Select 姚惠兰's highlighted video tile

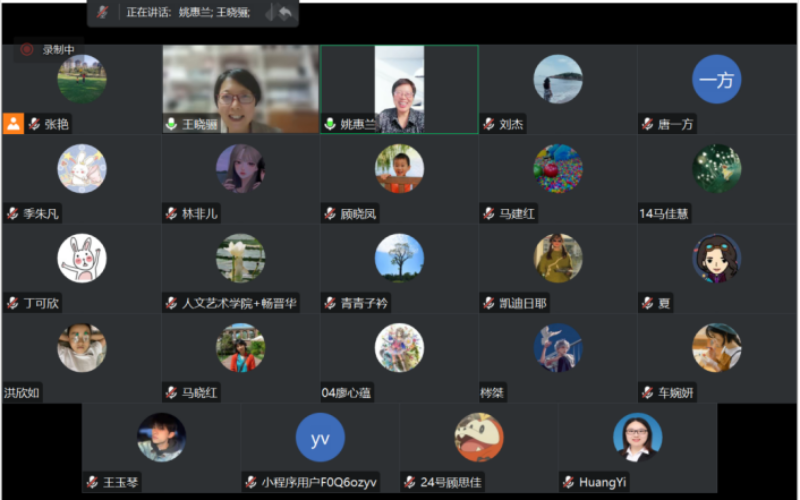click(399, 88)
